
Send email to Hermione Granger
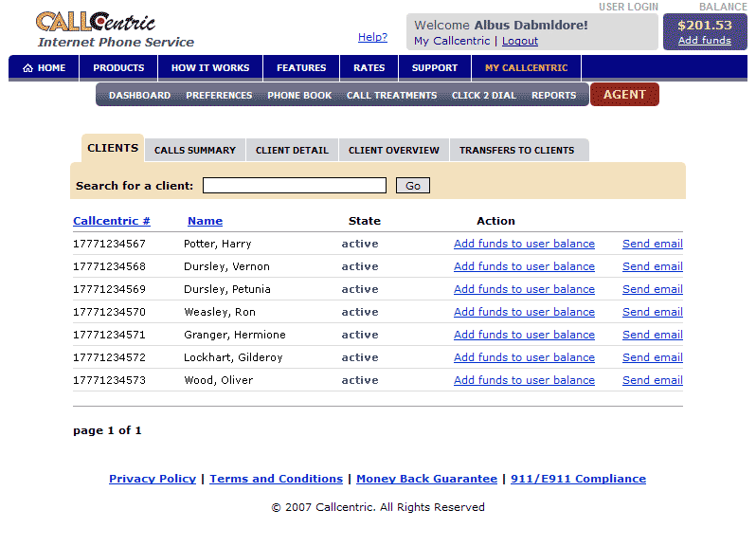653,335
